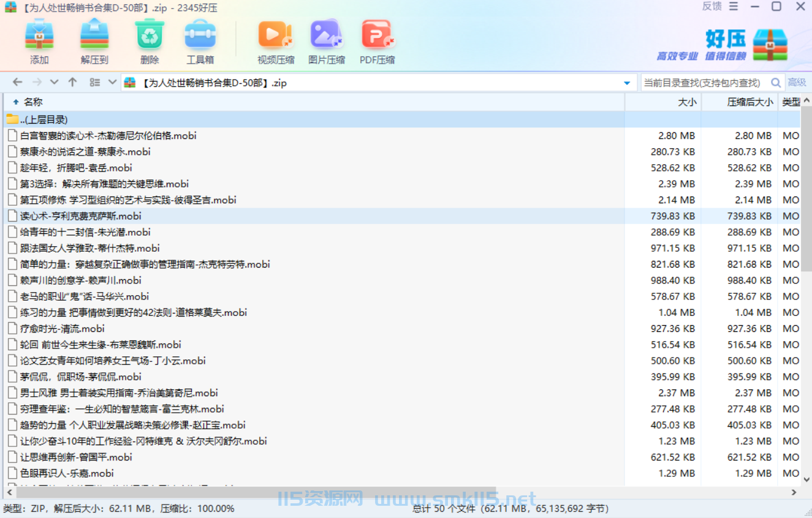Image resolution: width=812 pixels, height=518 pixels.
Task: Click the 高级 advanced search button
Action: pos(797,83)
